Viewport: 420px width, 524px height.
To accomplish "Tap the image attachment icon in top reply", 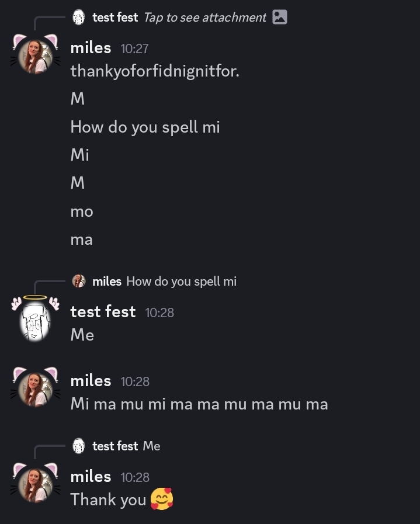I will (280, 18).
